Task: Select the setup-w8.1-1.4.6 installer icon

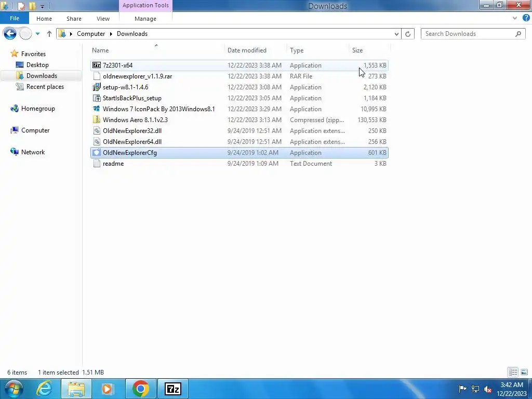Action: (x=97, y=87)
